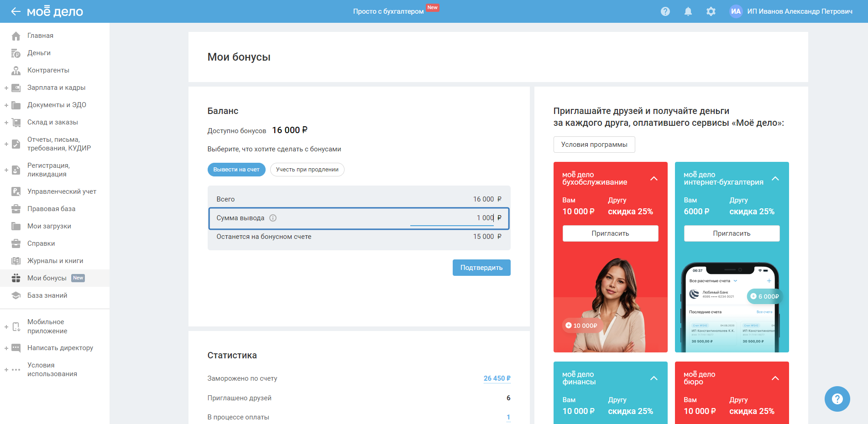The image size is (868, 424).
Task: Collapse the бухобслуживание promo card
Action: tap(654, 178)
